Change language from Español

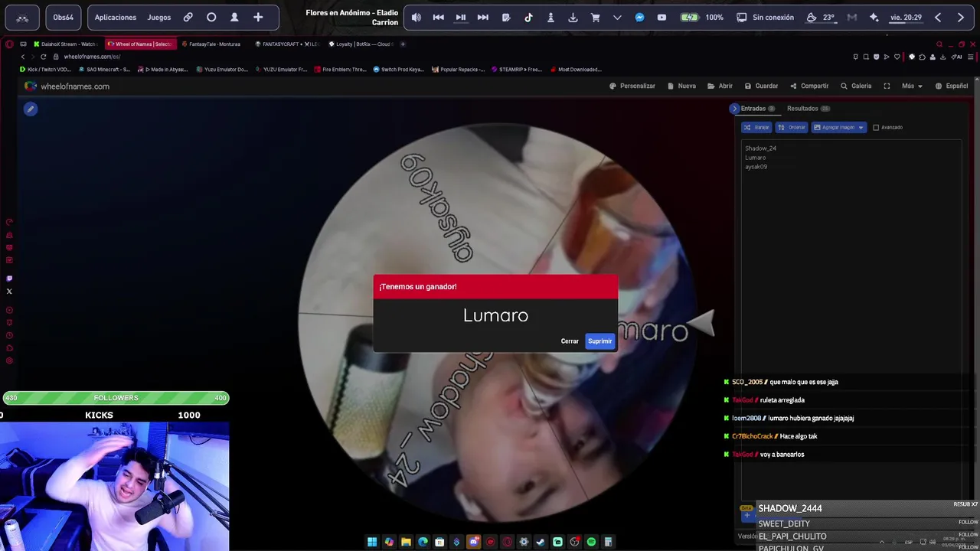[952, 86]
